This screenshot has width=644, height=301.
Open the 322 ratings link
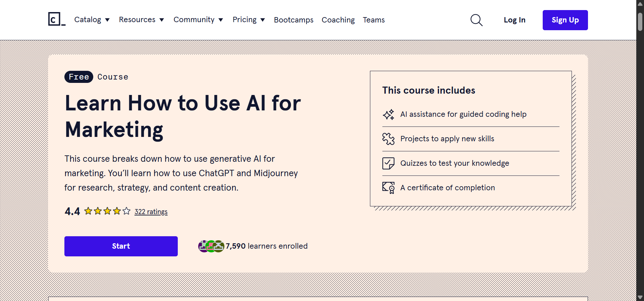coord(151,212)
